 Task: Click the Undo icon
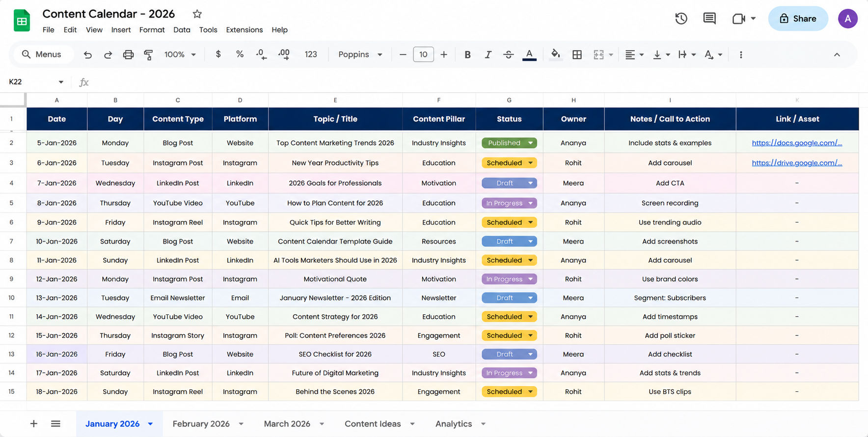(88, 55)
